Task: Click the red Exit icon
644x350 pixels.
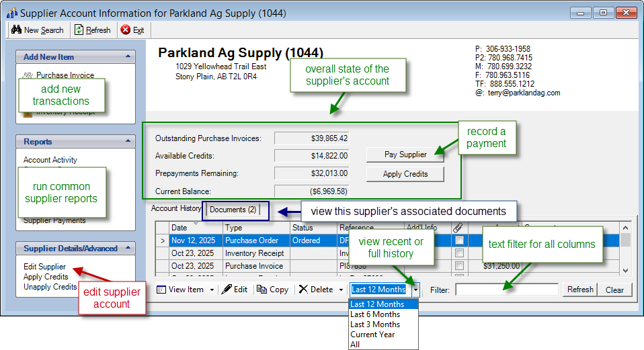Action: click(x=126, y=30)
